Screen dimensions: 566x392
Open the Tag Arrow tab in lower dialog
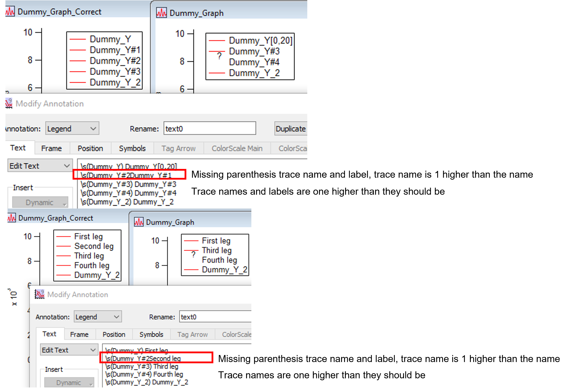192,334
